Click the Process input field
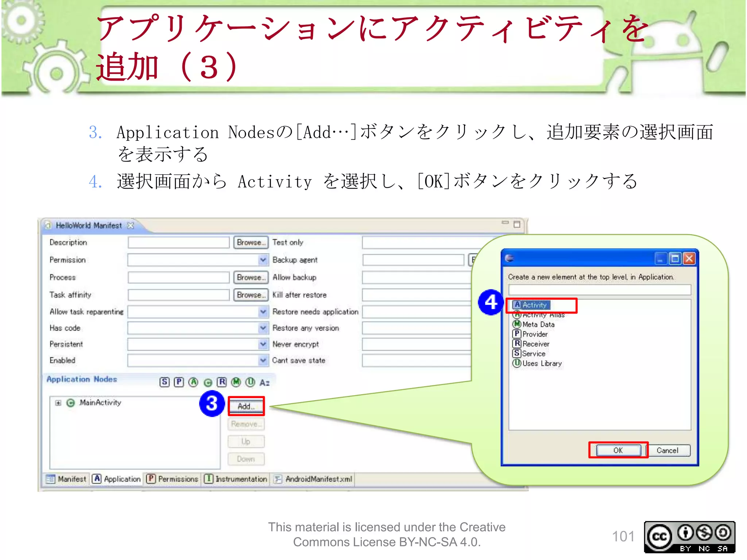The image size is (747, 560). 179,277
